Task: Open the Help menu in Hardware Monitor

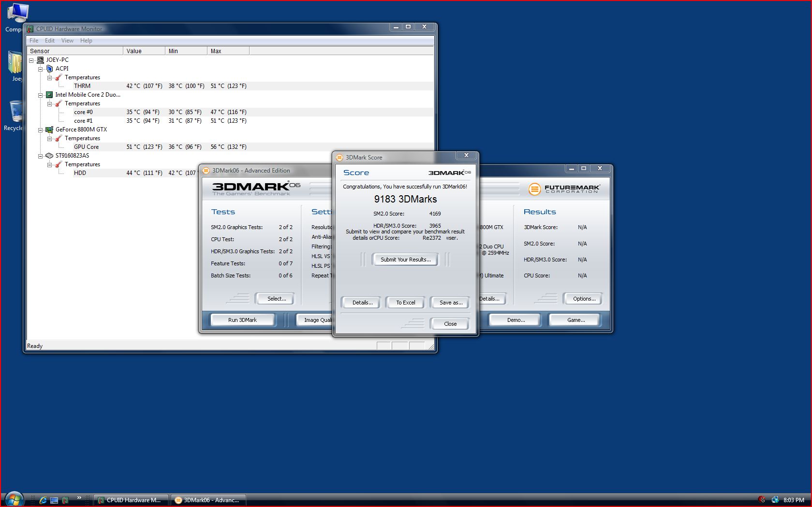Action: [x=86, y=41]
